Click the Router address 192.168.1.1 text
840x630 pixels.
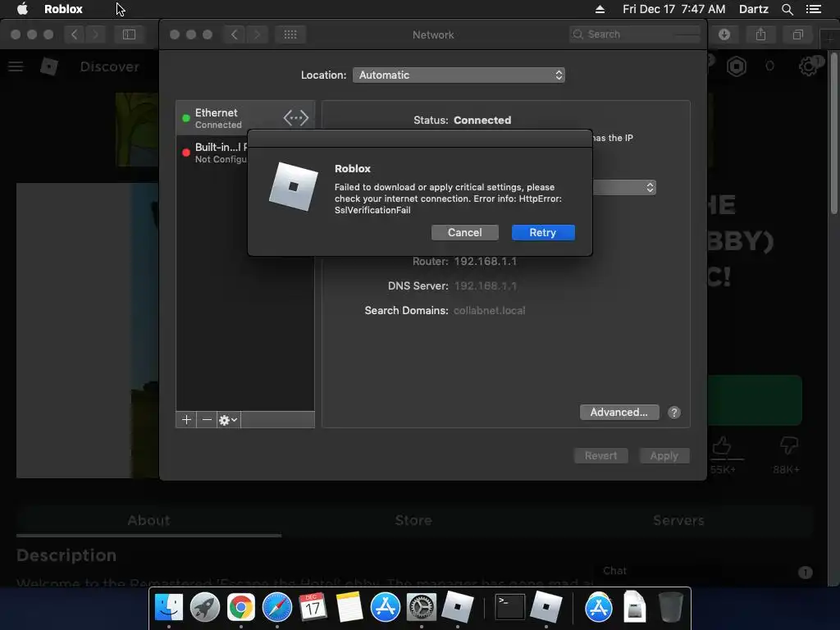click(x=486, y=262)
